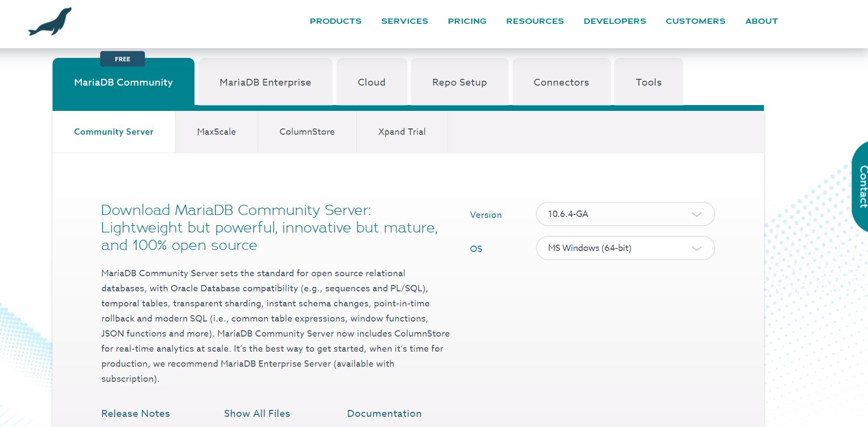Click the chevron arrow in OS selector
868x427 pixels.
696,249
